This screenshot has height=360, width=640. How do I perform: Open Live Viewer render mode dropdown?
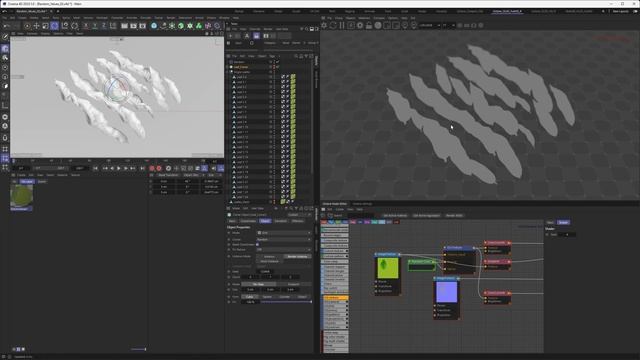click(x=430, y=25)
